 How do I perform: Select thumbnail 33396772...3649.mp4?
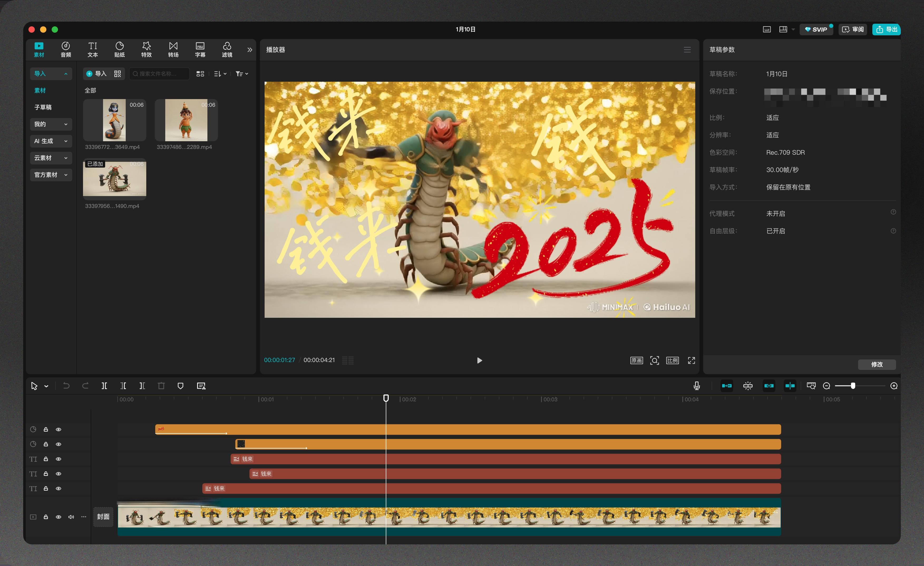point(114,120)
